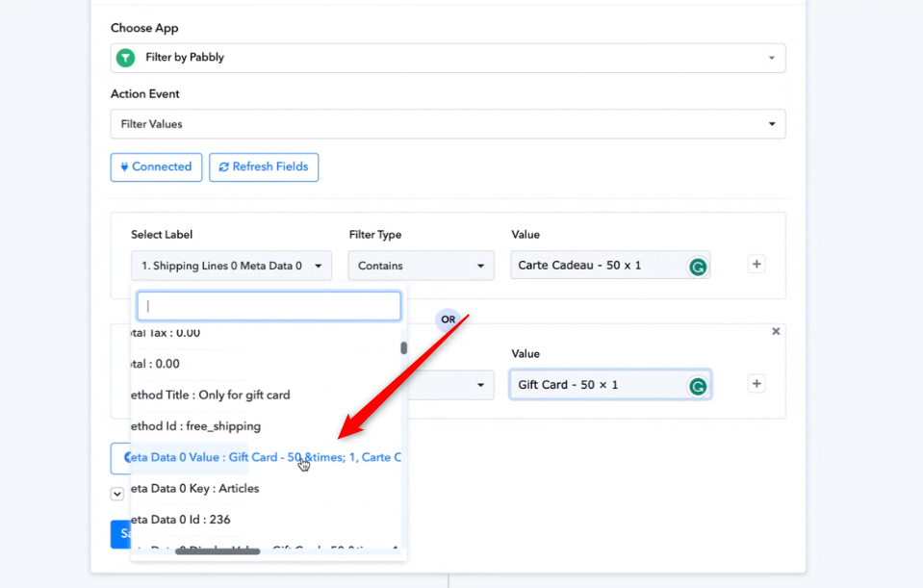Click plus icon beside the Carte Cadeau value
This screenshot has width=923, height=588.
tap(756, 265)
